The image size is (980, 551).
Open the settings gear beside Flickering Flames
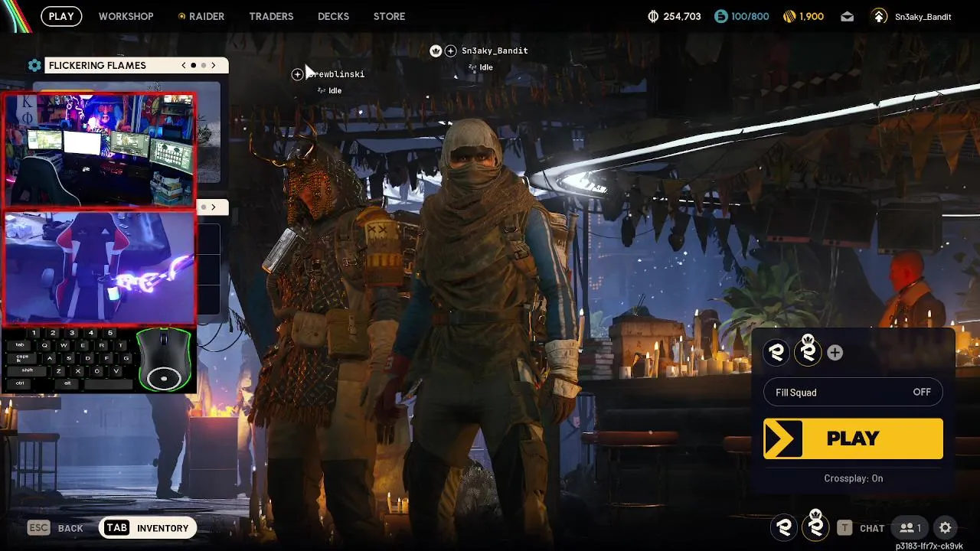point(34,66)
